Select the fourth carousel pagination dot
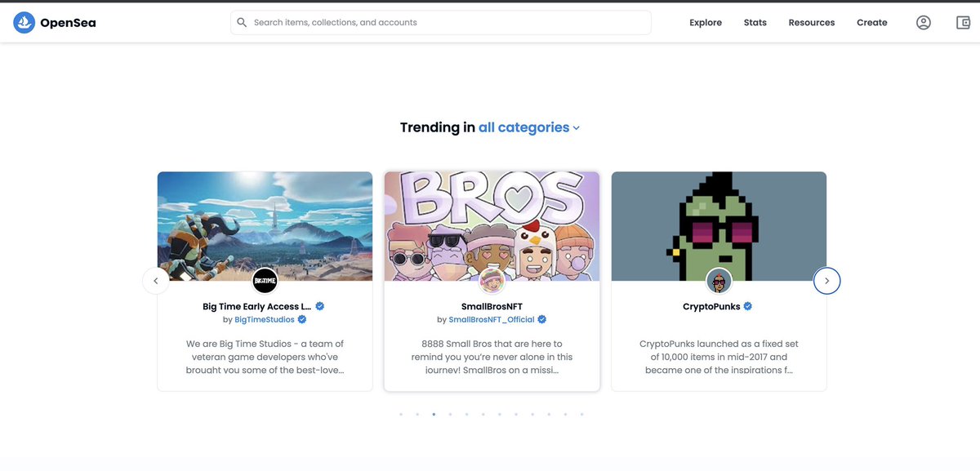 tap(450, 415)
